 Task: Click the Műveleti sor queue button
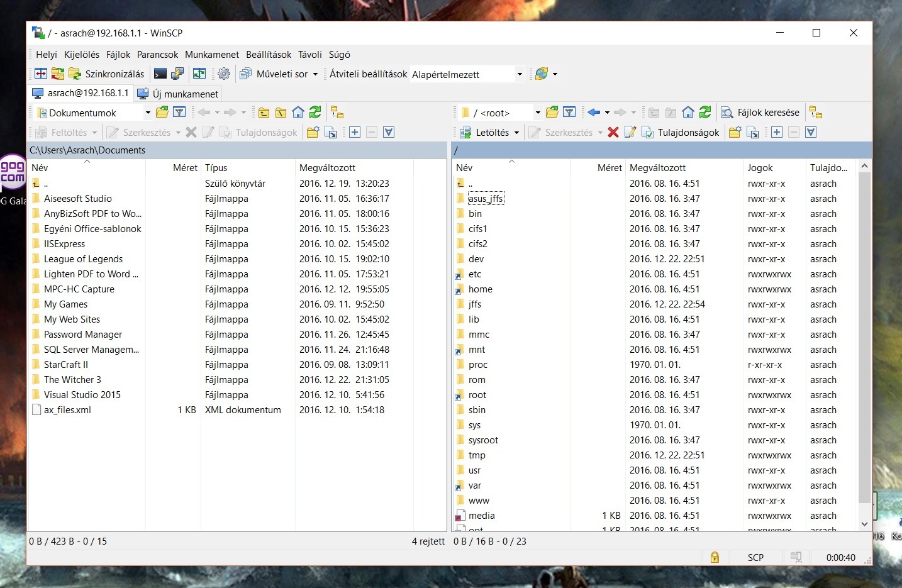(274, 74)
